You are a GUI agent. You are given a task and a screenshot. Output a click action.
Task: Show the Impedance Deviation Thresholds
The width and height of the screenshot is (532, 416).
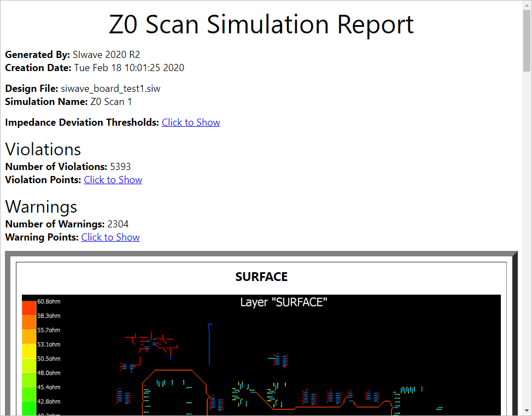pos(191,122)
